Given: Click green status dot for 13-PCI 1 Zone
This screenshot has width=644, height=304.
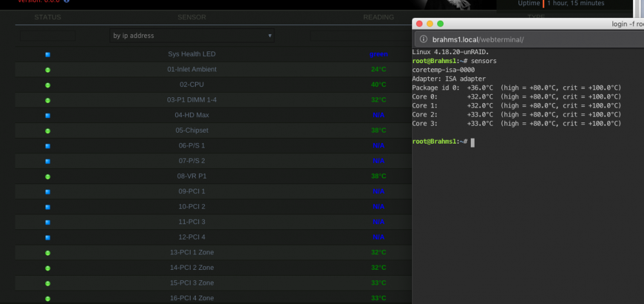Looking at the screenshot, I should coord(48,253).
